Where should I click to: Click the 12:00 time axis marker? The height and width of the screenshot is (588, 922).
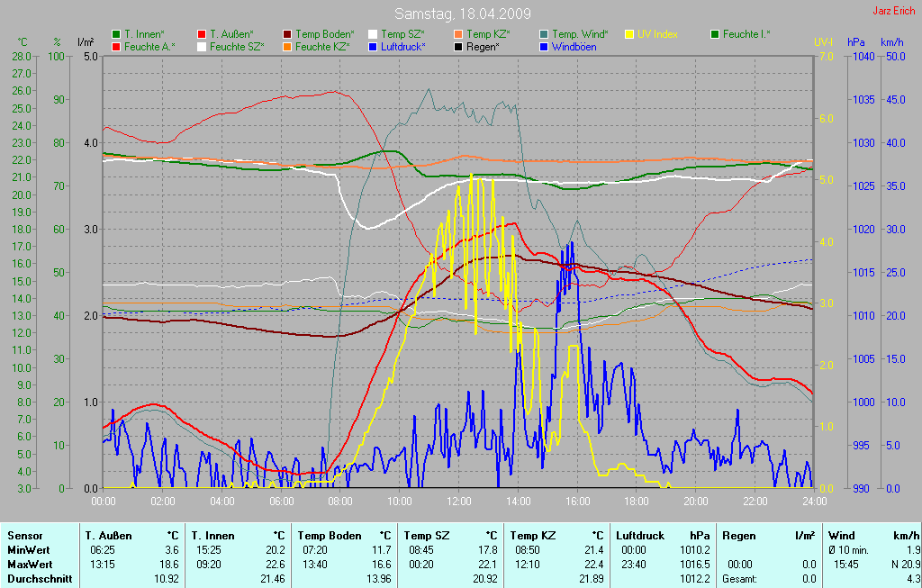pos(458,501)
